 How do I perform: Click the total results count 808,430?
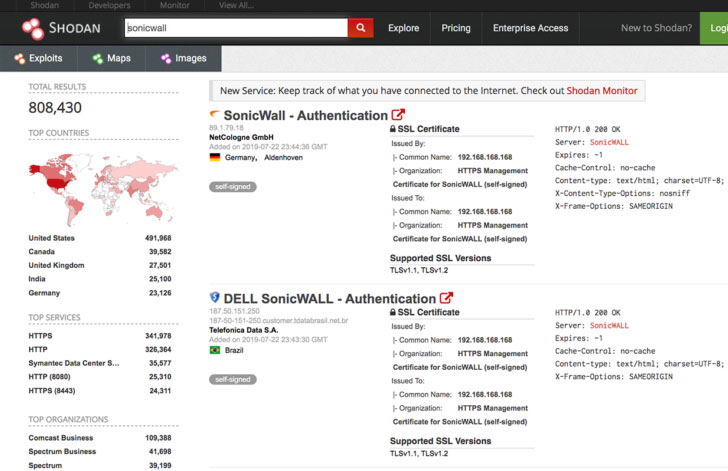click(55, 108)
